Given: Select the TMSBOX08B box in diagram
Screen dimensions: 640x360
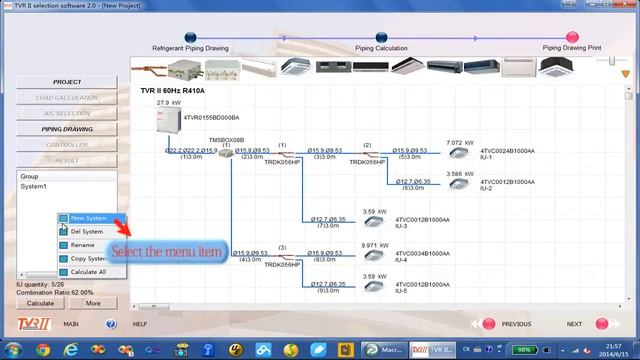Looking at the screenshot, I should point(226,153).
